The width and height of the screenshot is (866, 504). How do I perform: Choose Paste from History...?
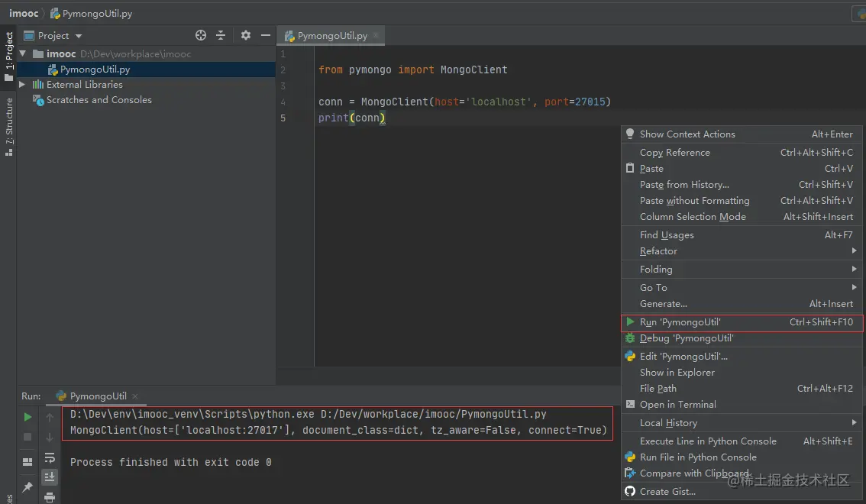coord(742,184)
